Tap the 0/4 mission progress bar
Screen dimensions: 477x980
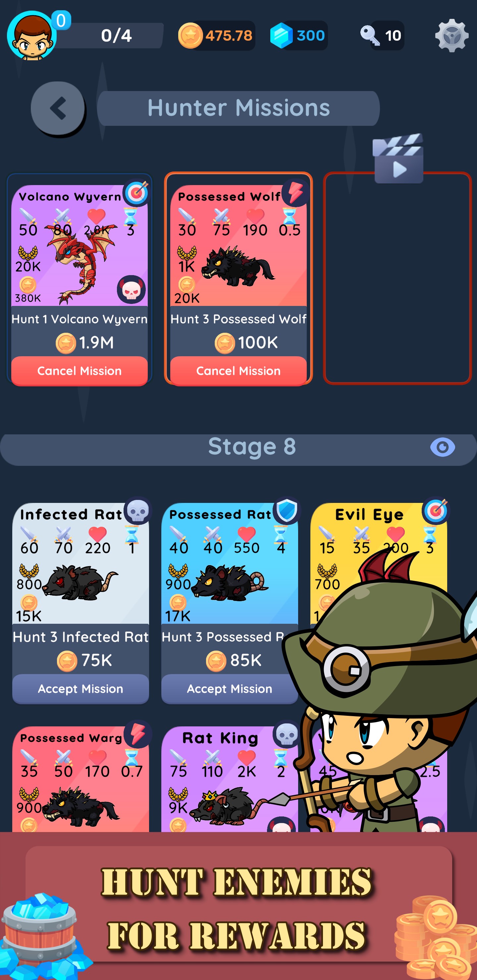point(110,35)
